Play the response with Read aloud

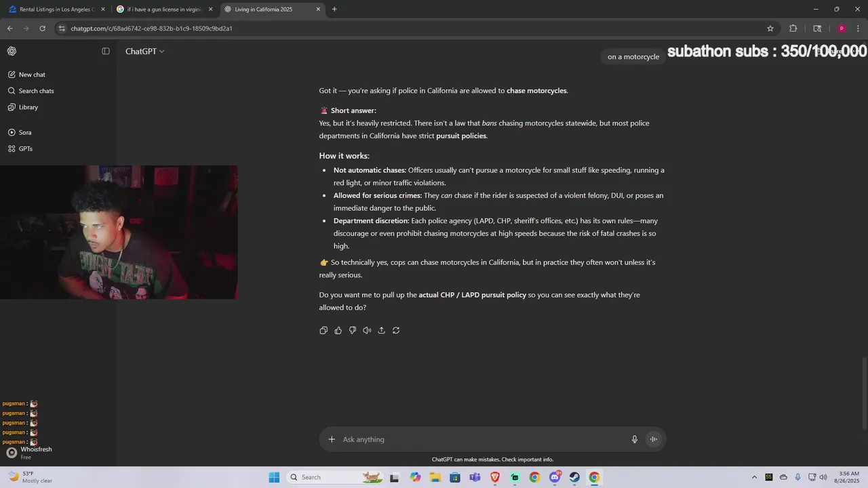[x=367, y=330]
